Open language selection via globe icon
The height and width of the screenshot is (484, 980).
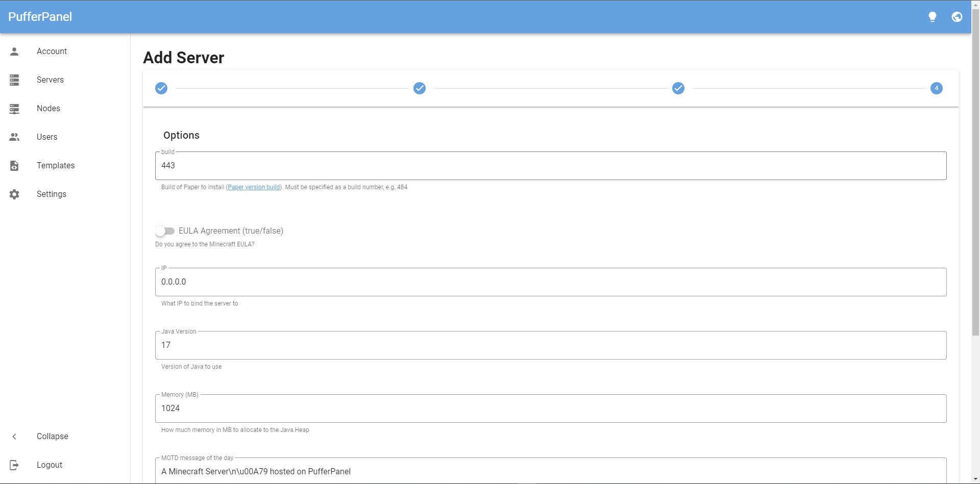[x=957, y=16]
